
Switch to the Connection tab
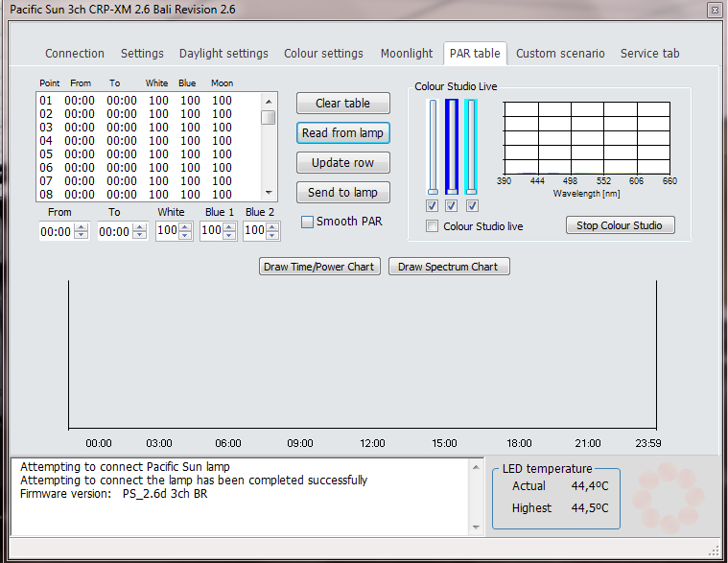pos(75,54)
